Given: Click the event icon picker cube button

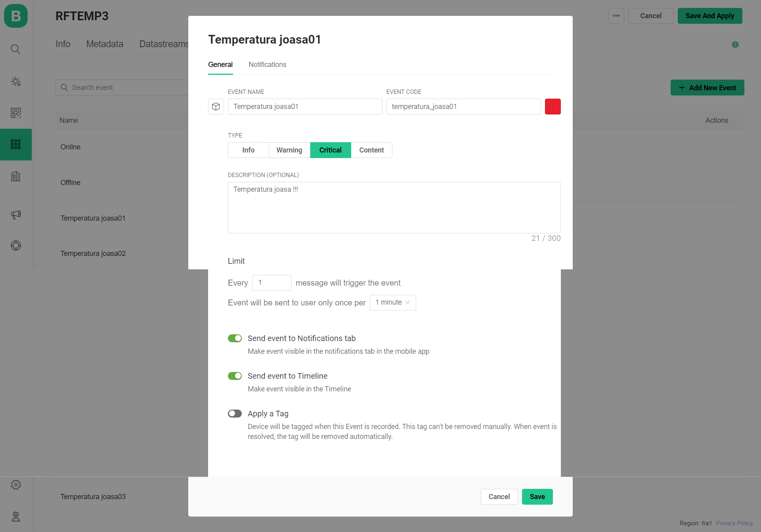Looking at the screenshot, I should tap(216, 107).
